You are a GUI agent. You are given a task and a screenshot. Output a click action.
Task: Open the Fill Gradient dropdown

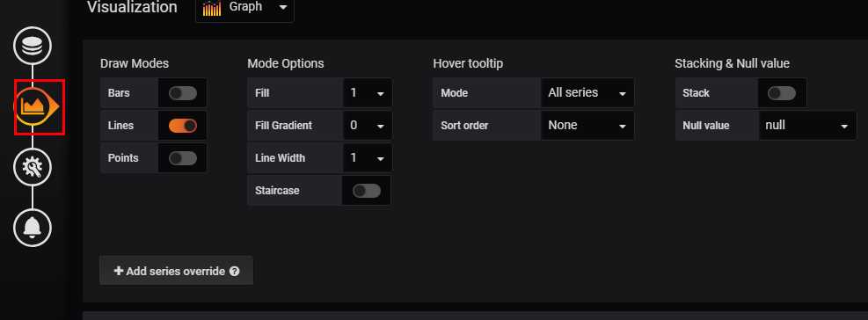368,126
